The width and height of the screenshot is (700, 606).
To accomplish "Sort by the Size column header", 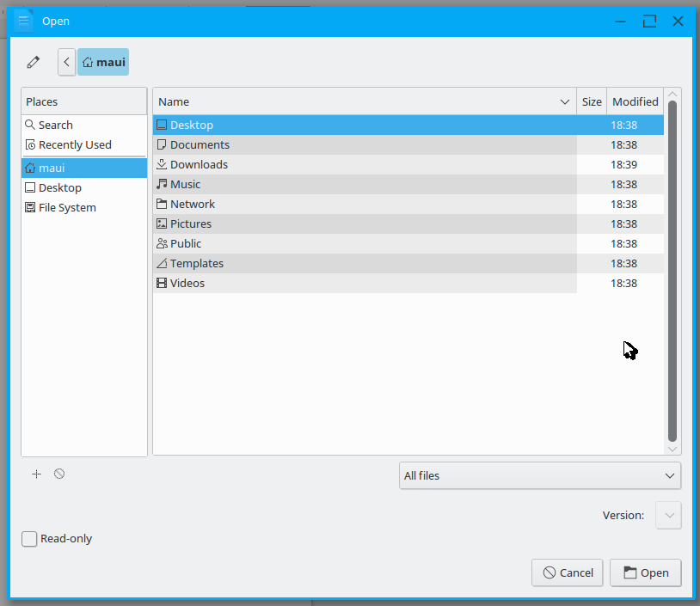I will coord(592,101).
